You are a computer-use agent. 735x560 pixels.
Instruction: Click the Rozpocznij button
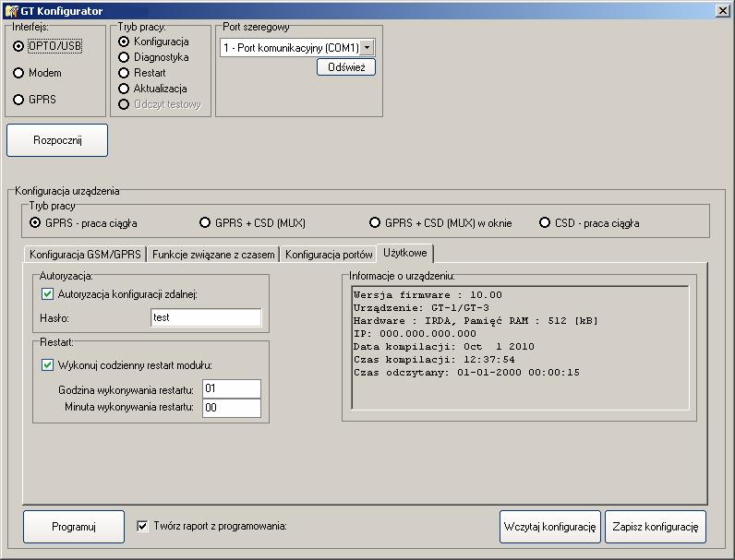pyautogui.click(x=57, y=140)
